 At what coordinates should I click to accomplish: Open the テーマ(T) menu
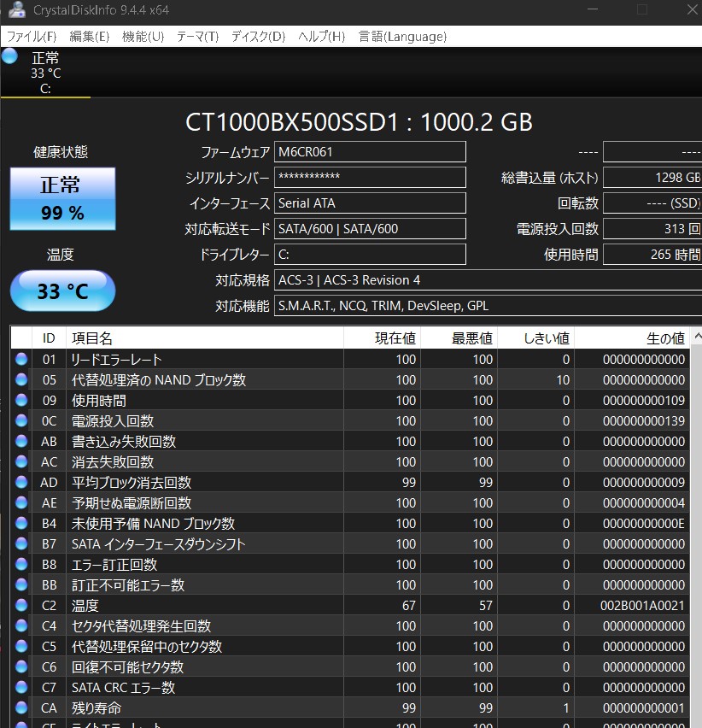point(197,37)
